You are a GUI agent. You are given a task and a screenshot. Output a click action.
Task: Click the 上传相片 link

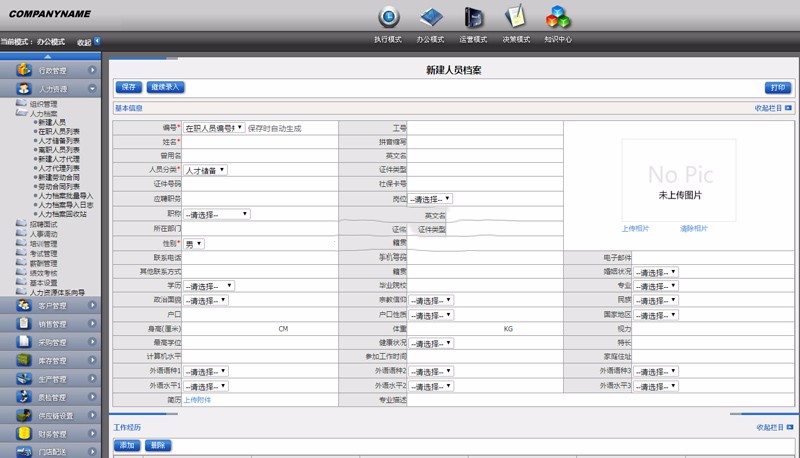[x=635, y=228]
